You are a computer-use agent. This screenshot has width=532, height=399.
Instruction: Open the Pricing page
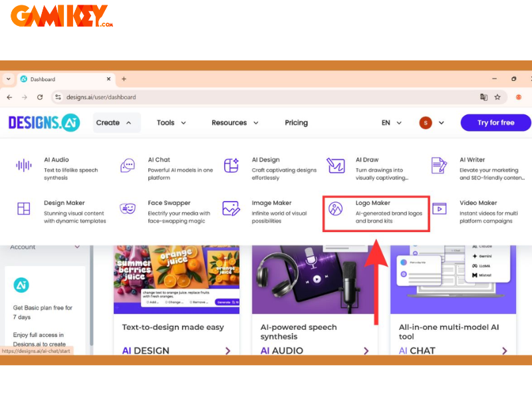pos(296,123)
